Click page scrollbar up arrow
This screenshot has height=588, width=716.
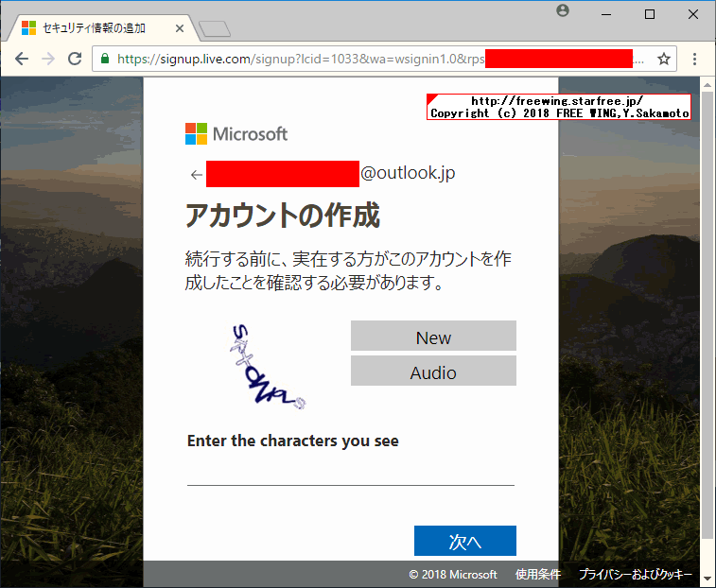707,85
